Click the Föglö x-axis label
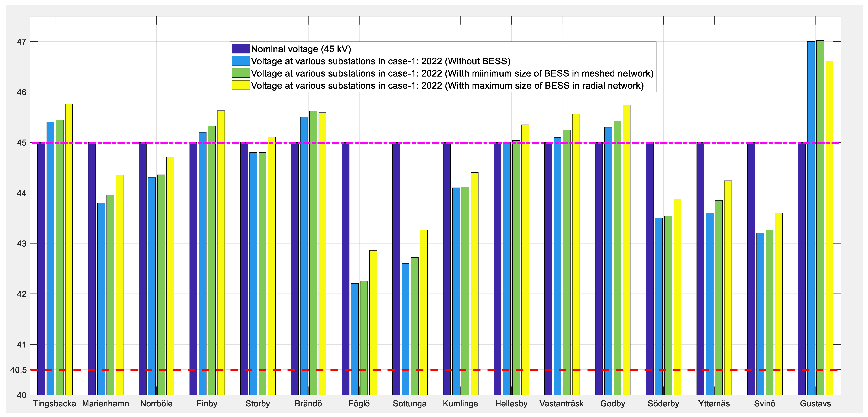 359,403
